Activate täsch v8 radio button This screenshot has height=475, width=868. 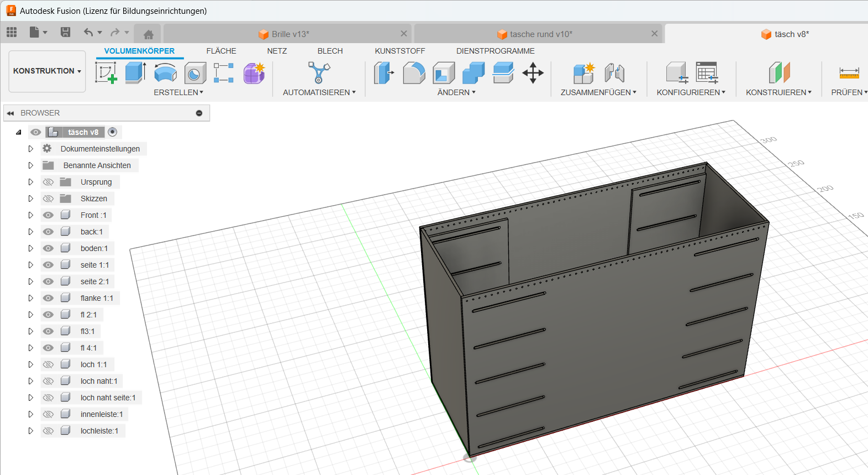point(113,132)
